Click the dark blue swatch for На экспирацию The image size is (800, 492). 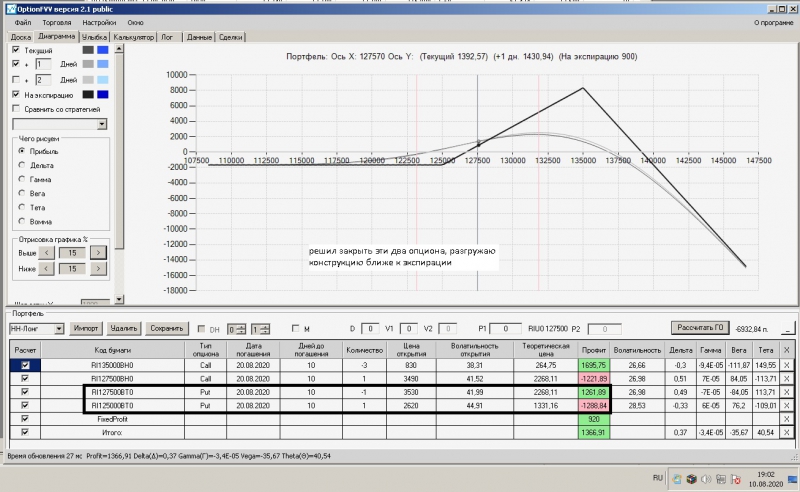tap(103, 94)
